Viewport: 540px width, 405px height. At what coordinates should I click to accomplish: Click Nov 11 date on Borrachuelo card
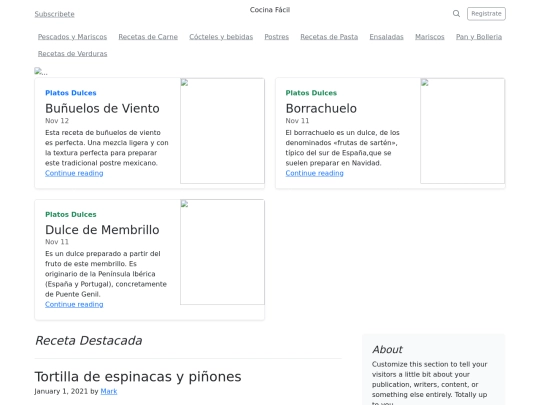[x=297, y=121]
